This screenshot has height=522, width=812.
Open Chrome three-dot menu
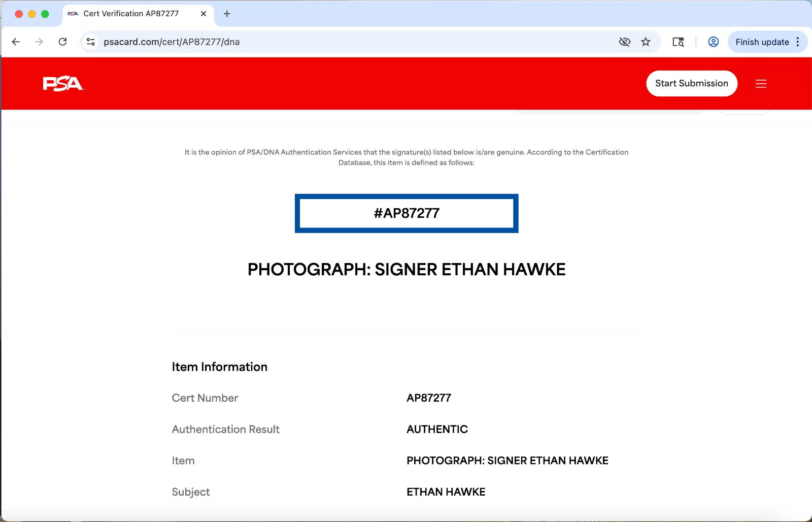pyautogui.click(x=798, y=42)
